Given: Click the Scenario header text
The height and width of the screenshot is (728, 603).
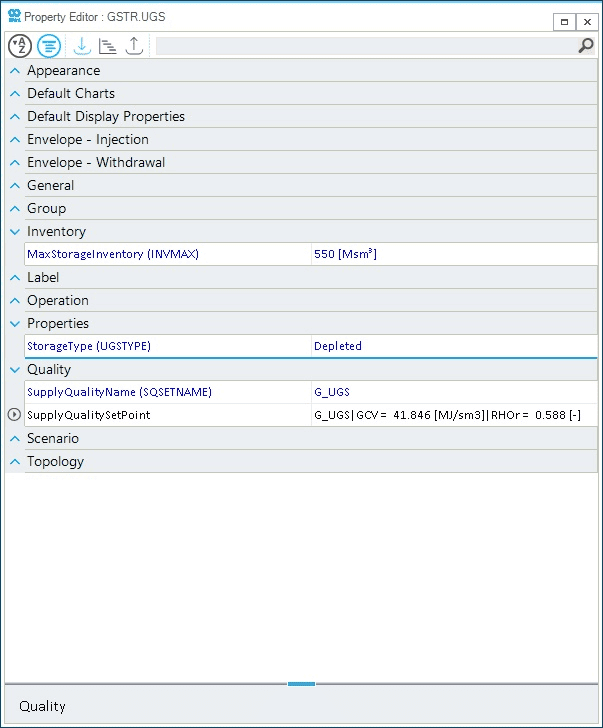Looking at the screenshot, I should (x=53, y=438).
